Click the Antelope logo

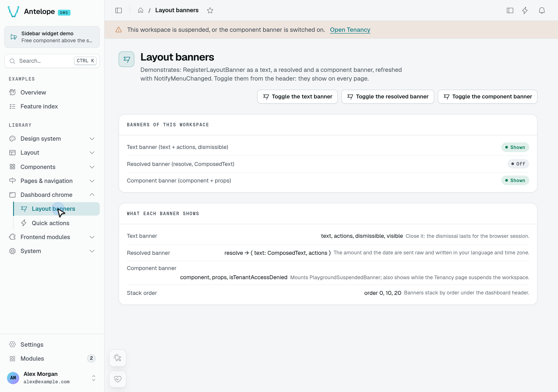coord(14,12)
